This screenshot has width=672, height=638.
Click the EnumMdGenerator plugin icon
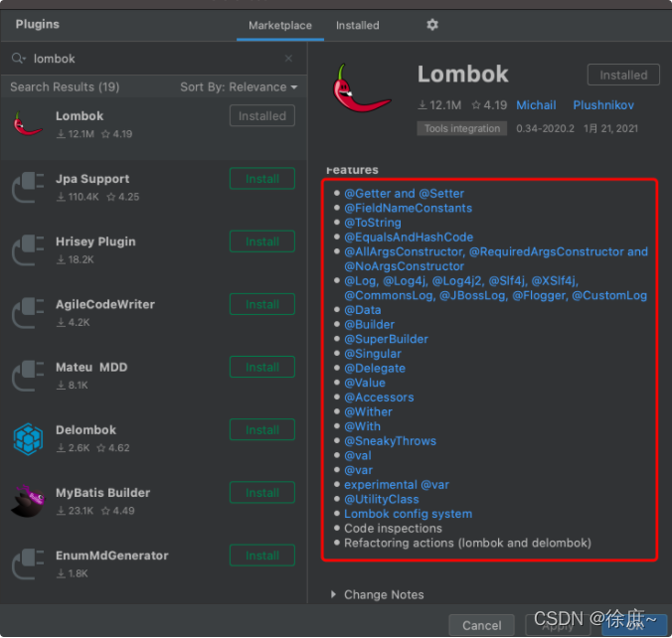tap(28, 563)
